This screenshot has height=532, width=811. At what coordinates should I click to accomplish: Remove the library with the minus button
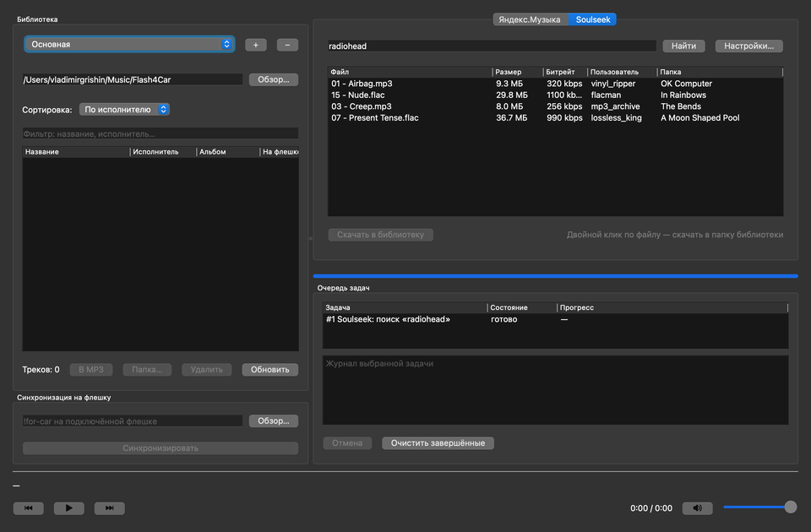coord(287,45)
